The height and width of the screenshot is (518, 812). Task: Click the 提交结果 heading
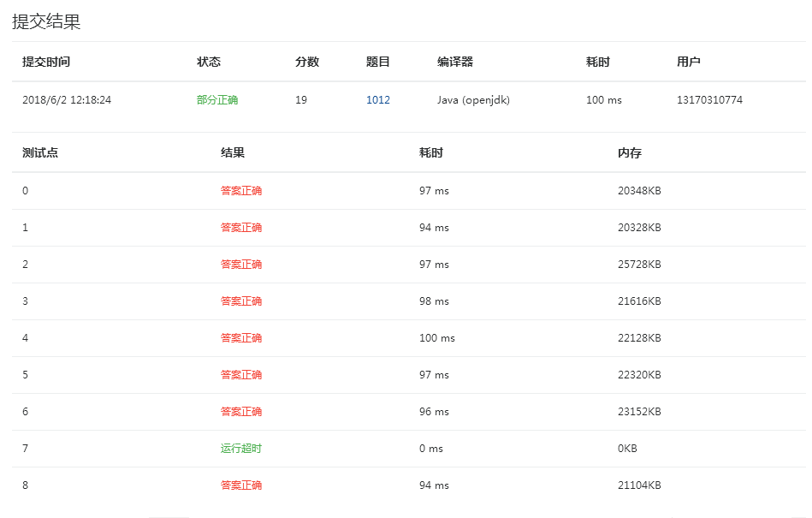click(x=46, y=21)
